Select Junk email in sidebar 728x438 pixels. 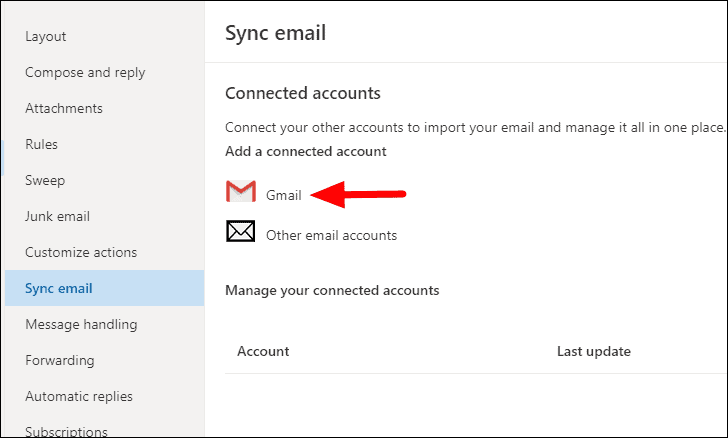(57, 216)
